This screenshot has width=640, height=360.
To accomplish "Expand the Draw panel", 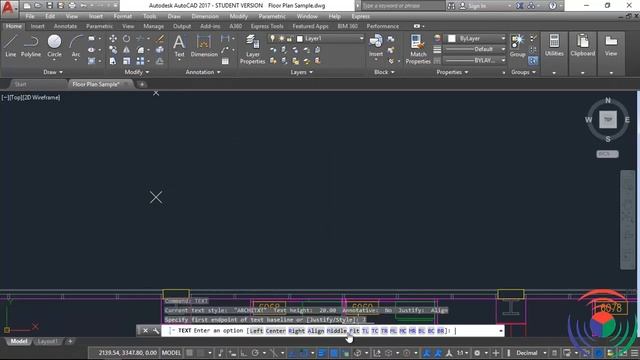I will coord(53,72).
